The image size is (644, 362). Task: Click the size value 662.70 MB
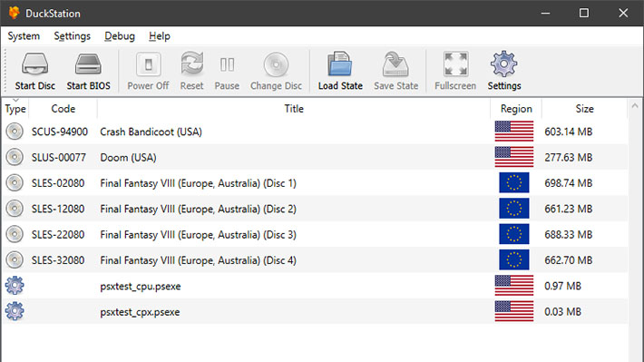tap(569, 260)
